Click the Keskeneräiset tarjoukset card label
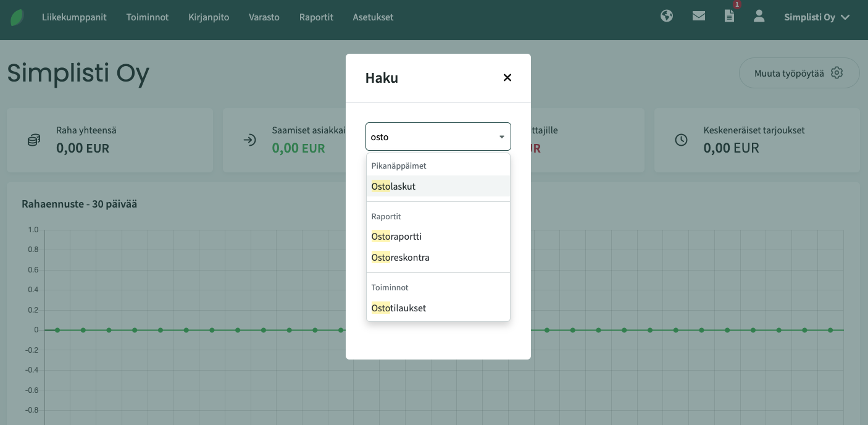Screen dimensions: 868x425 (x=754, y=130)
